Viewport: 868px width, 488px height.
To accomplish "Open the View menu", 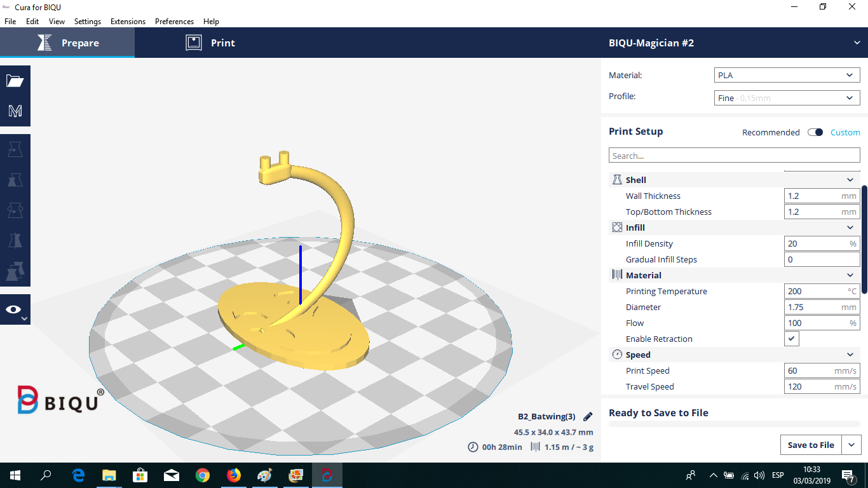I will click(x=57, y=21).
